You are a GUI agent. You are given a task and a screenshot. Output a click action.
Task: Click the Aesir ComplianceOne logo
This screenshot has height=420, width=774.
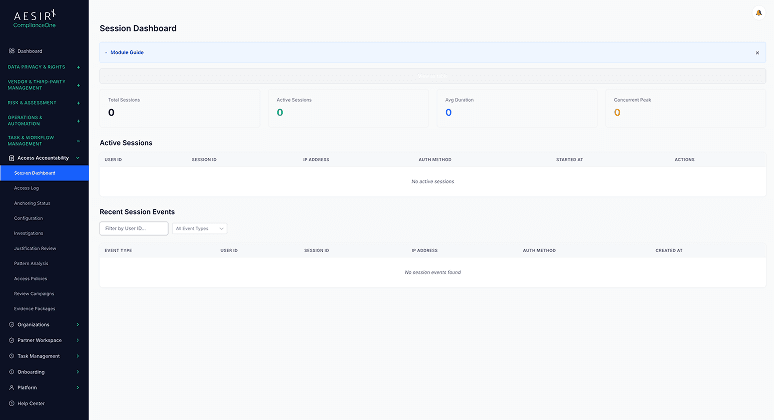35,18
